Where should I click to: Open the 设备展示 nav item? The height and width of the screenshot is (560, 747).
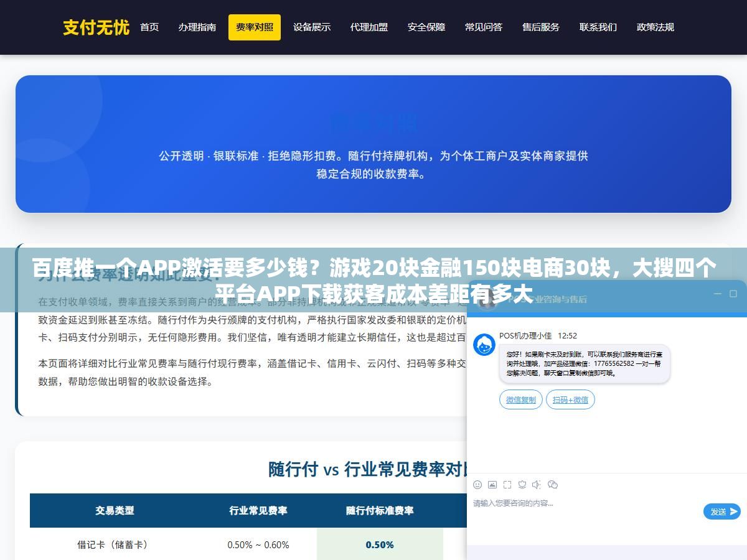[x=312, y=27]
